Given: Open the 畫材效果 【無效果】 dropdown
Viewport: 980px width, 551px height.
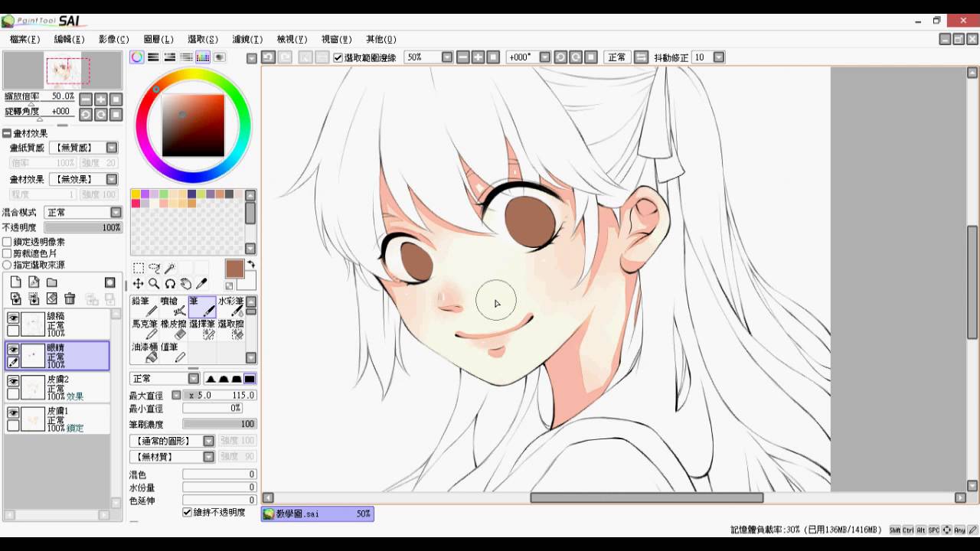Looking at the screenshot, I should coord(83,179).
